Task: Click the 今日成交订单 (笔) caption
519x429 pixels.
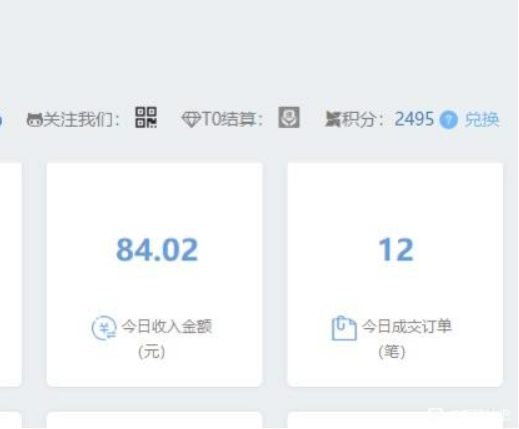Action: tap(407, 338)
